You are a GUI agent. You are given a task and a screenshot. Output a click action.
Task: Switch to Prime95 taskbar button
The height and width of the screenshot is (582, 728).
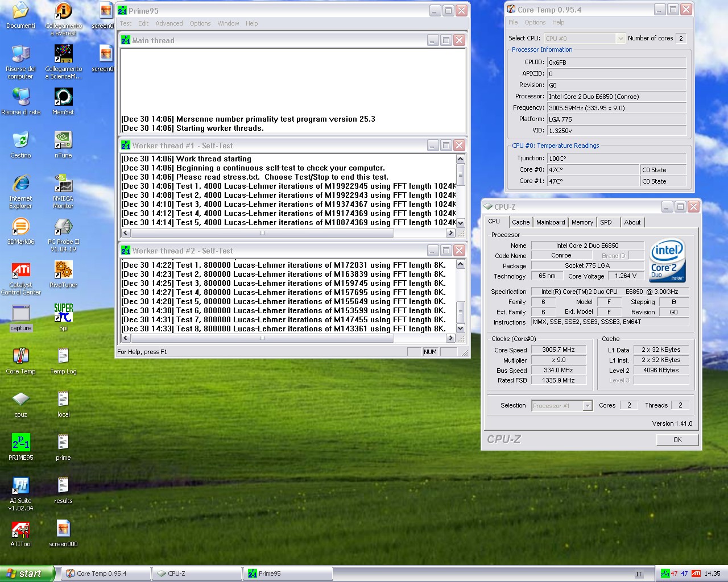288,573
